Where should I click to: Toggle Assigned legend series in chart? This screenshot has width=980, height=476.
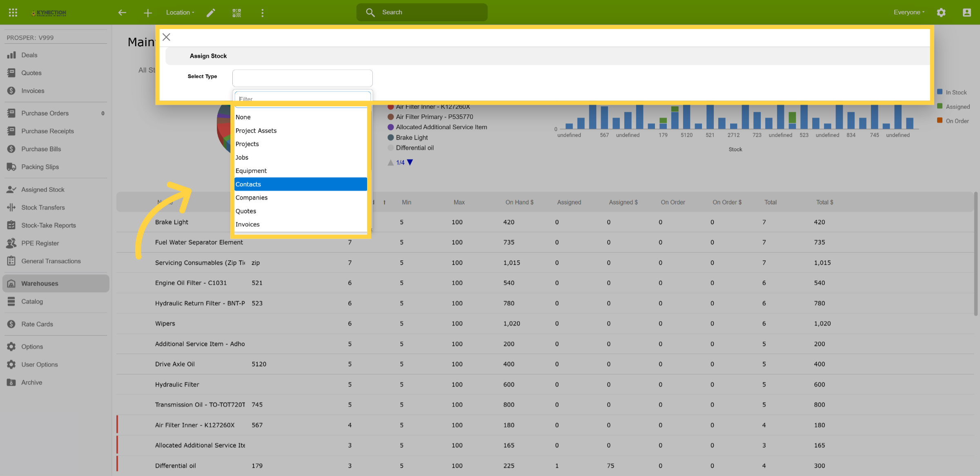pos(953,107)
